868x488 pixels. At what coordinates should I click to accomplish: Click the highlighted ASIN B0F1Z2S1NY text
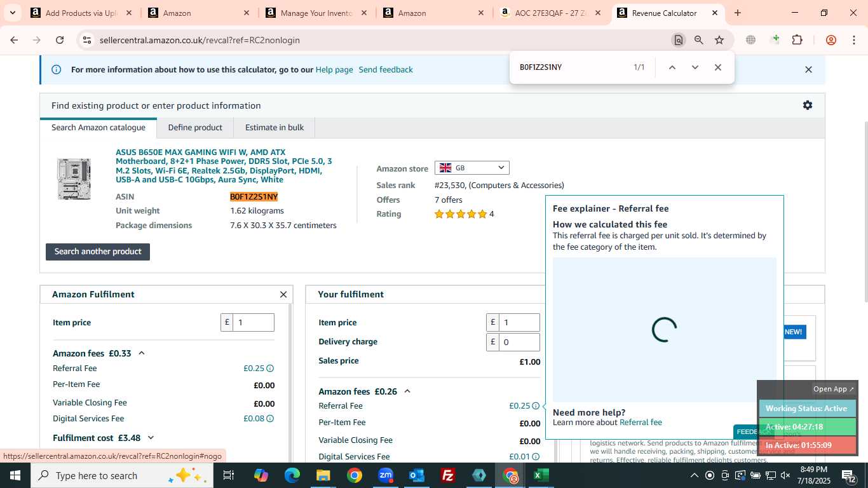254,197
